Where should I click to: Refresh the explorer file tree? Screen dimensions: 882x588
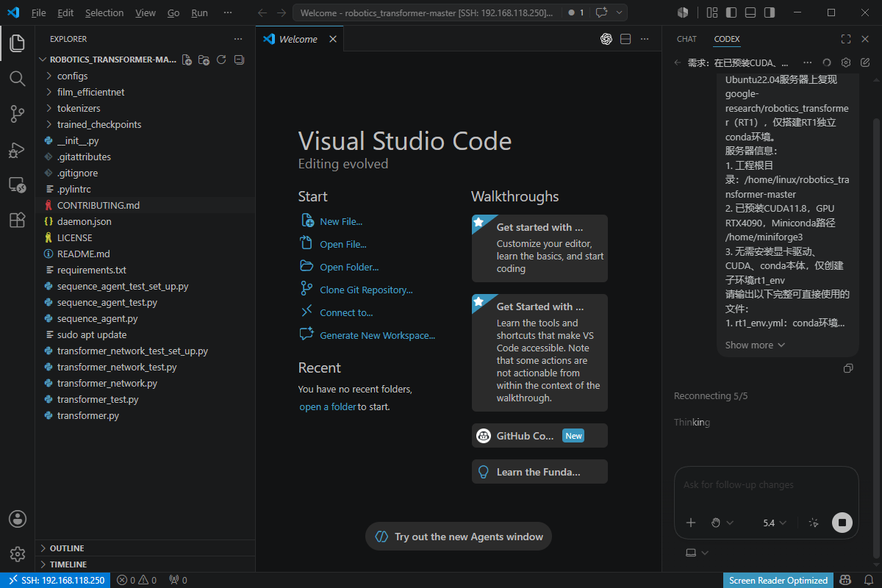(x=221, y=60)
